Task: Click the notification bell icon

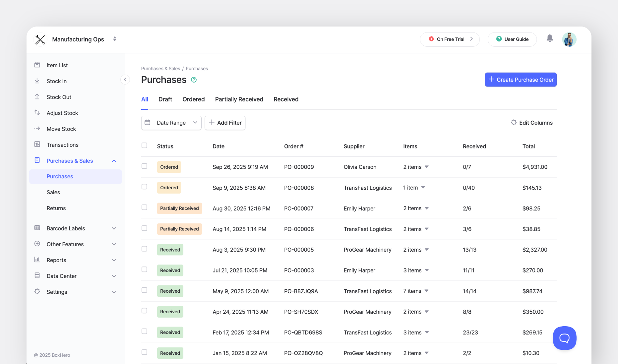Action: 550,38
